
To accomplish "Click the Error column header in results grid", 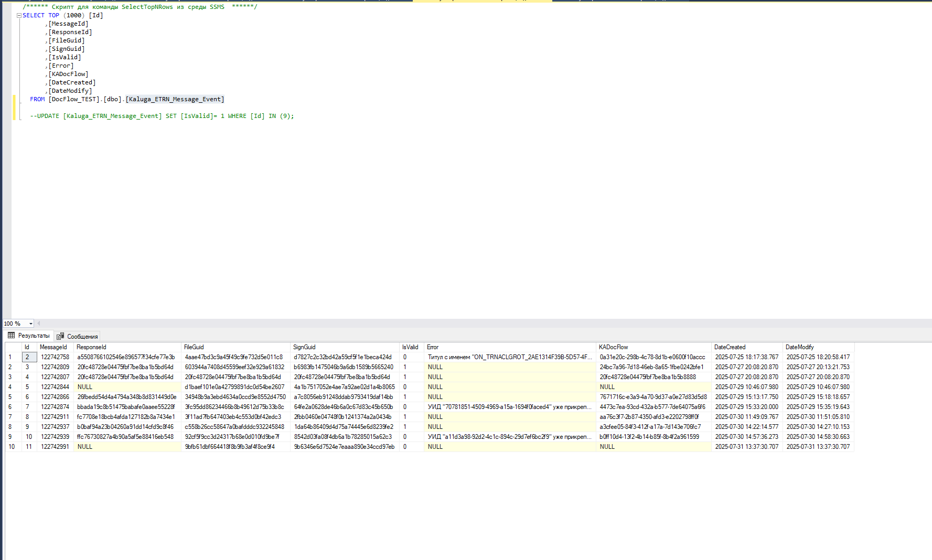I will pyautogui.click(x=510, y=347).
